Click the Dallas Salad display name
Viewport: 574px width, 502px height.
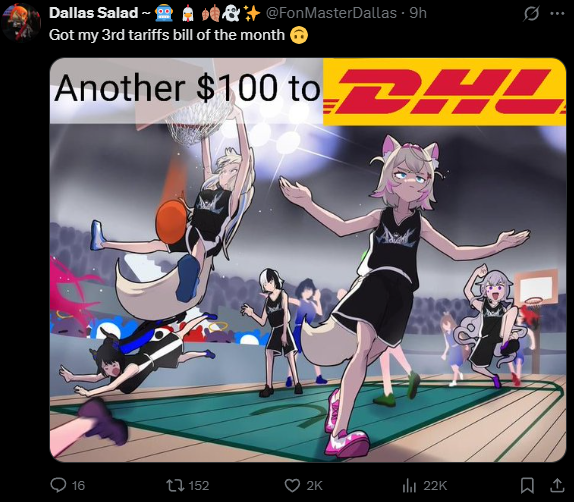[x=93, y=13]
